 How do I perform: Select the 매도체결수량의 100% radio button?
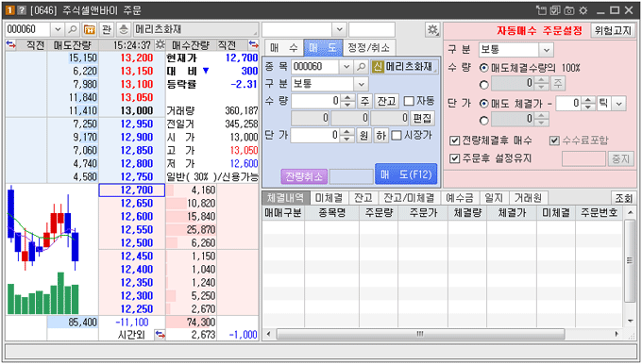tap(484, 68)
